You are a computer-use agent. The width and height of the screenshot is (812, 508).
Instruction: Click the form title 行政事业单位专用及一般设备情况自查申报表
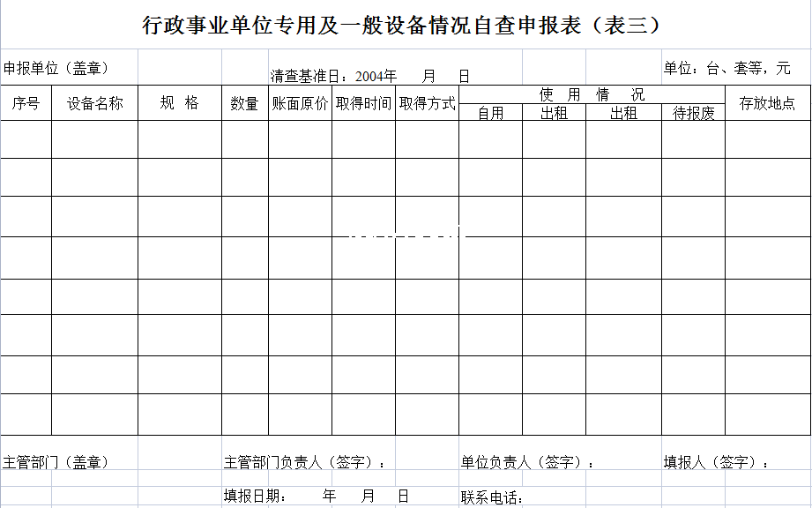[401, 26]
